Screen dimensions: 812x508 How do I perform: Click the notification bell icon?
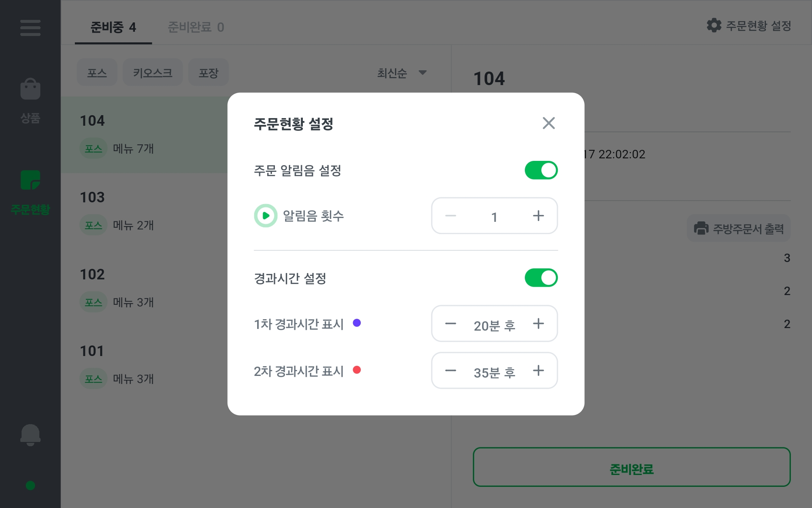(30, 435)
